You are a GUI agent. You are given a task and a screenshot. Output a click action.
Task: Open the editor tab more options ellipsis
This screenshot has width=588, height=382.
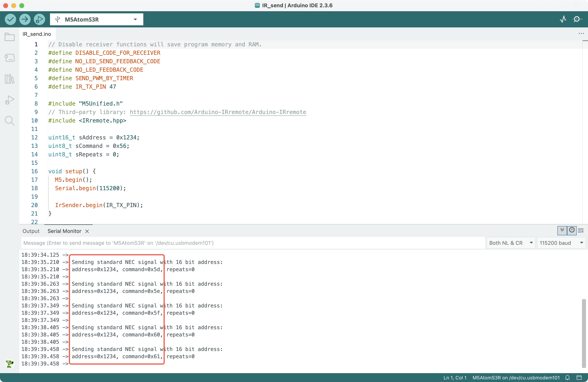581,33
